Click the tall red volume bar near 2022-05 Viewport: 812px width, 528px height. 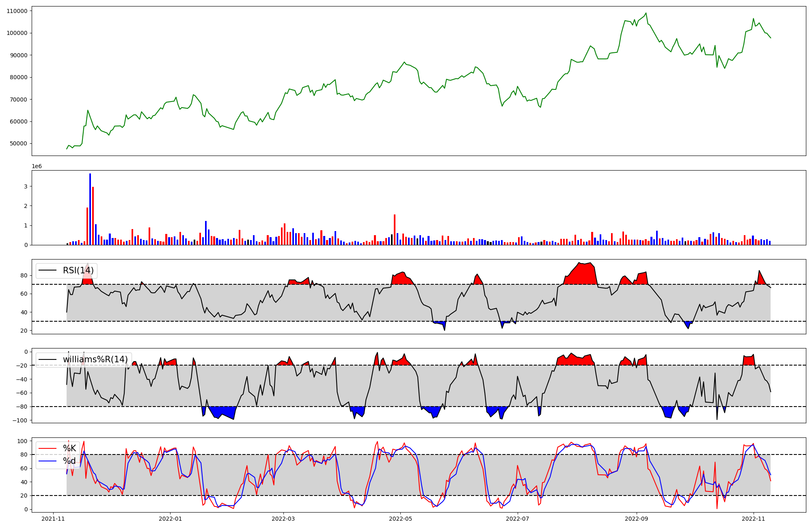[394, 229]
